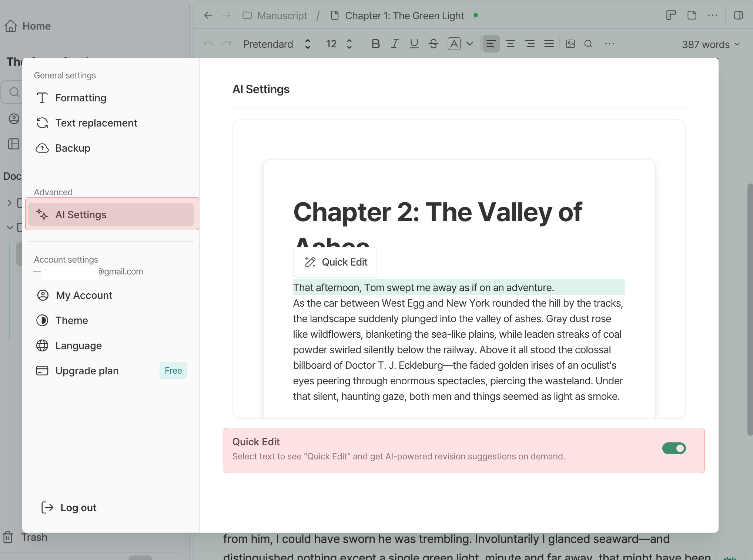Insert an image
753x560 pixels.
(x=570, y=44)
